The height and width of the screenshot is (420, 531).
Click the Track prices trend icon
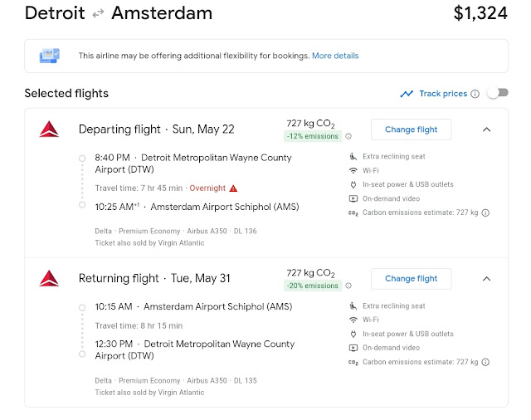(x=407, y=94)
